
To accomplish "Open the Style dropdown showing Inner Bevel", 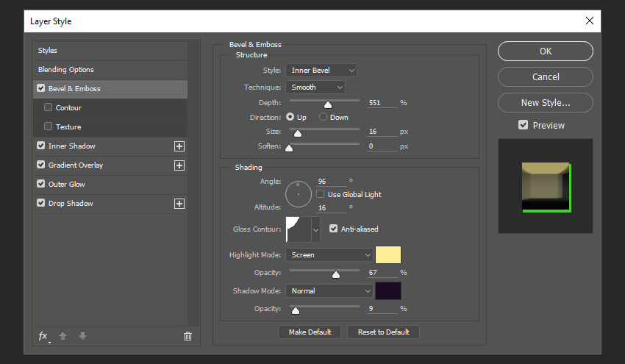I will point(321,71).
